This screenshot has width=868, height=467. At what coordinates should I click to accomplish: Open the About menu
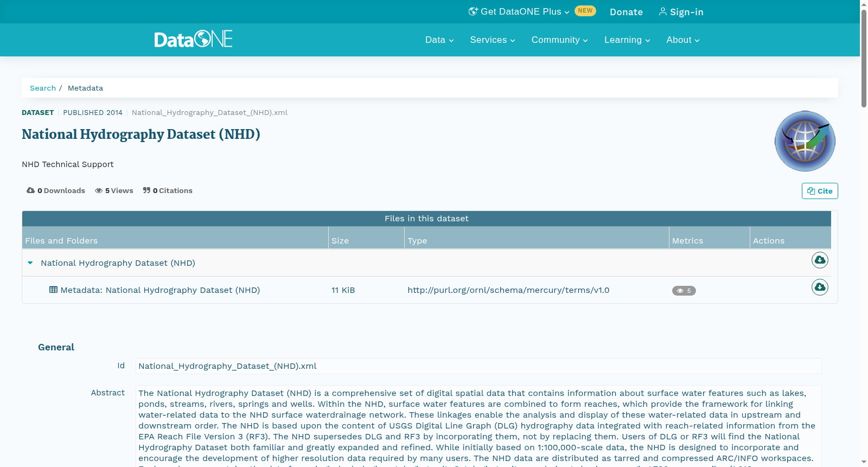point(683,40)
